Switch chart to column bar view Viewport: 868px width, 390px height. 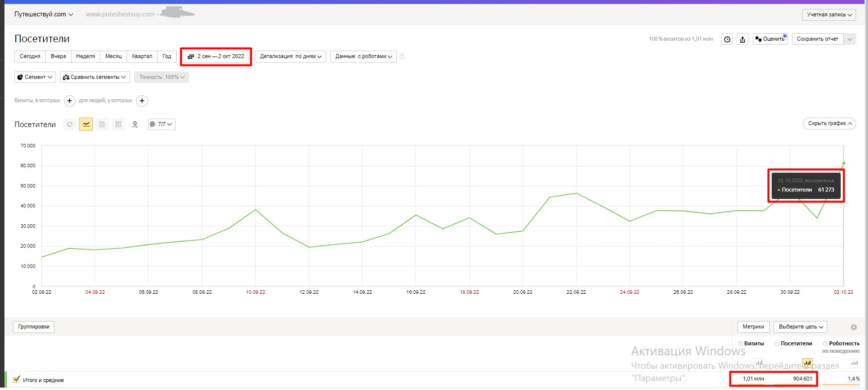coord(118,125)
